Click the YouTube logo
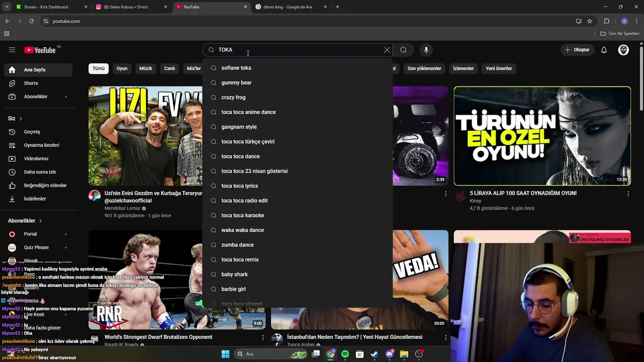 coord(40,50)
